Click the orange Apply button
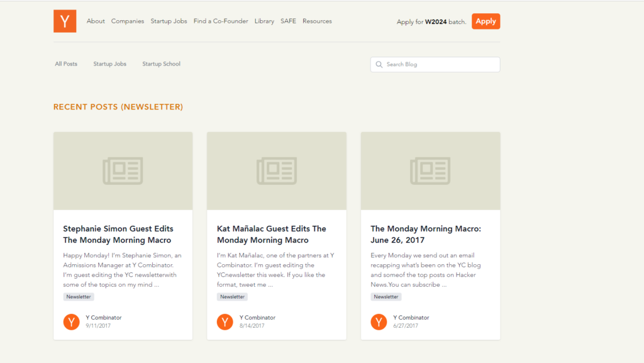The image size is (644, 363). 486,21
